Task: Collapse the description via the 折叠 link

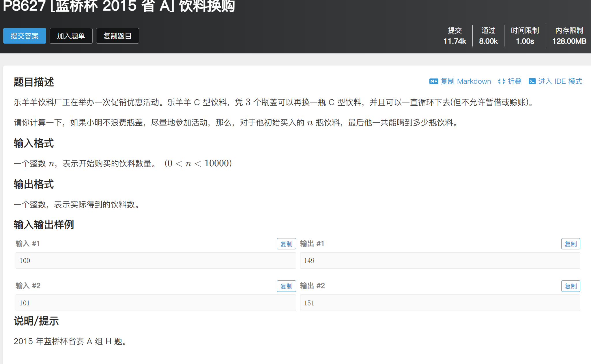Action: point(515,81)
